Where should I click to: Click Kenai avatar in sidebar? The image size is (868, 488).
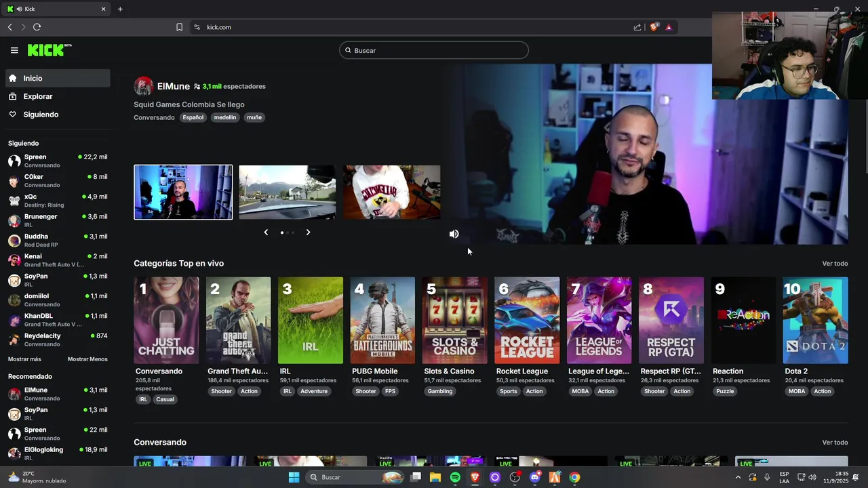click(14, 260)
